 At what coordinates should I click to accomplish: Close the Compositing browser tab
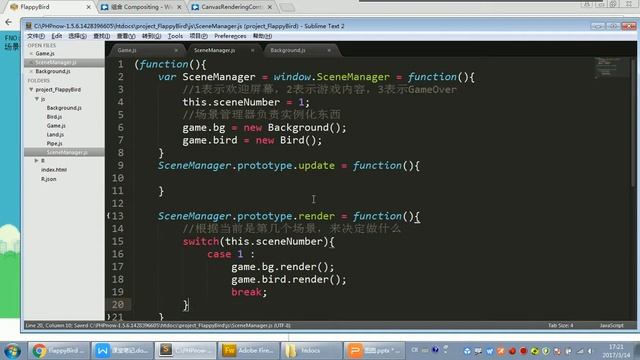(179, 7)
